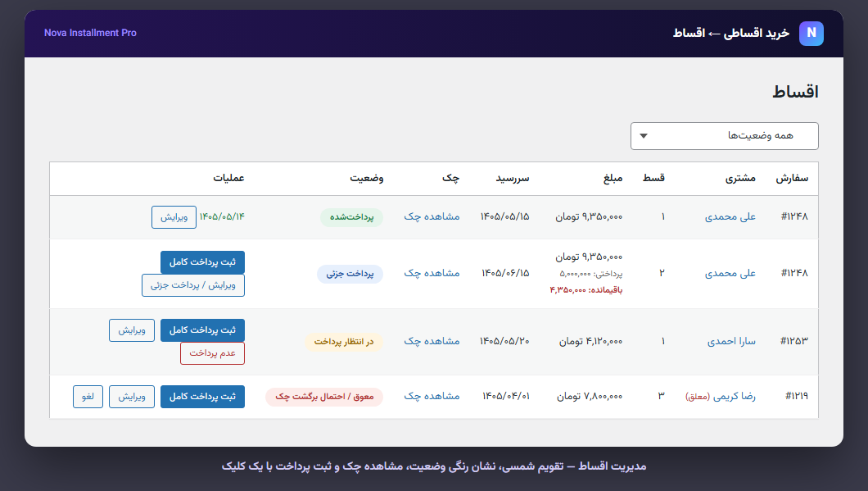Click the باقیمانده: ۴,۳۵۰,۰۰۰ remaining amount
This screenshot has height=491, width=868.
point(586,290)
